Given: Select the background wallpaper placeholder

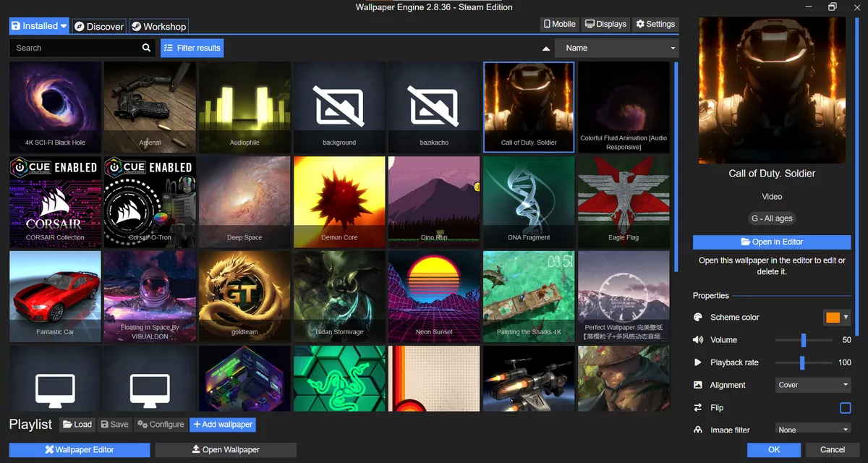Looking at the screenshot, I should (339, 107).
